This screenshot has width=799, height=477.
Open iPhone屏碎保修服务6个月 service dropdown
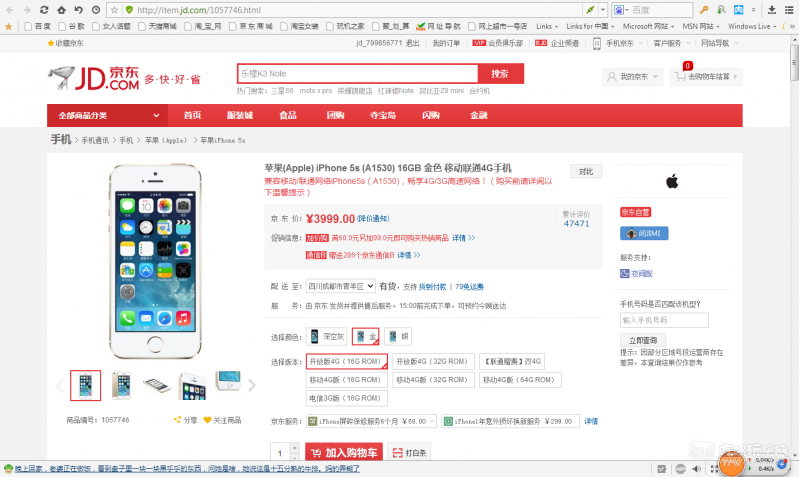[x=371, y=421]
